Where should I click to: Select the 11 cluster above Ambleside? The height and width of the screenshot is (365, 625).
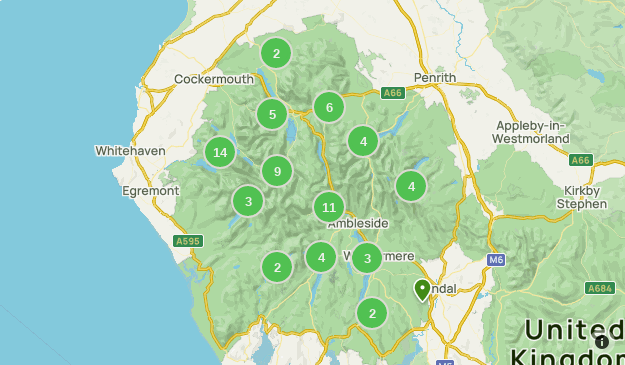[329, 207]
